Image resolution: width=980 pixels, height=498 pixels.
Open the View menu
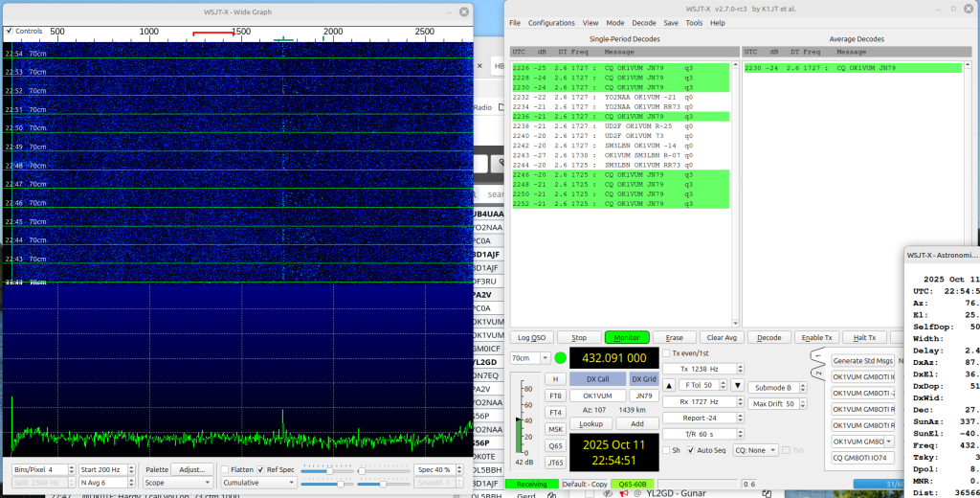point(590,23)
